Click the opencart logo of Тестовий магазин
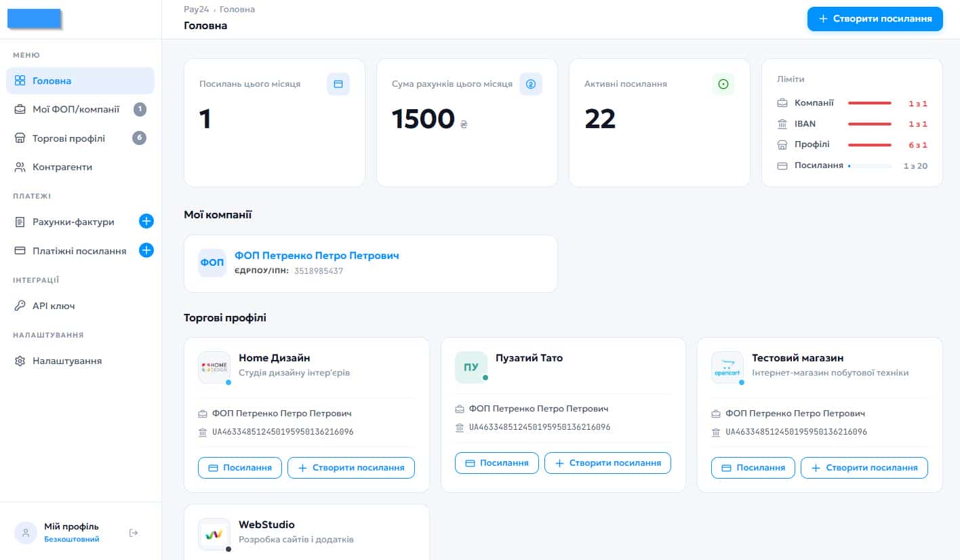Screen dimensions: 960x560 click(x=727, y=367)
